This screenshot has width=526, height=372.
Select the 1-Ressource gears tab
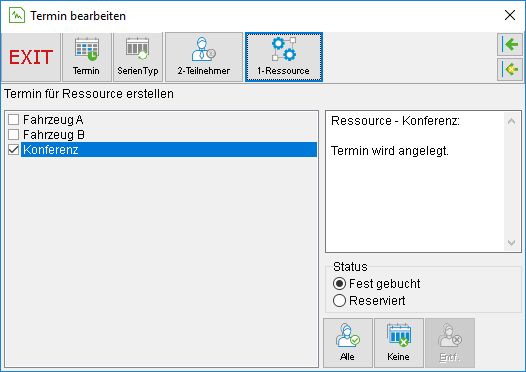point(284,57)
